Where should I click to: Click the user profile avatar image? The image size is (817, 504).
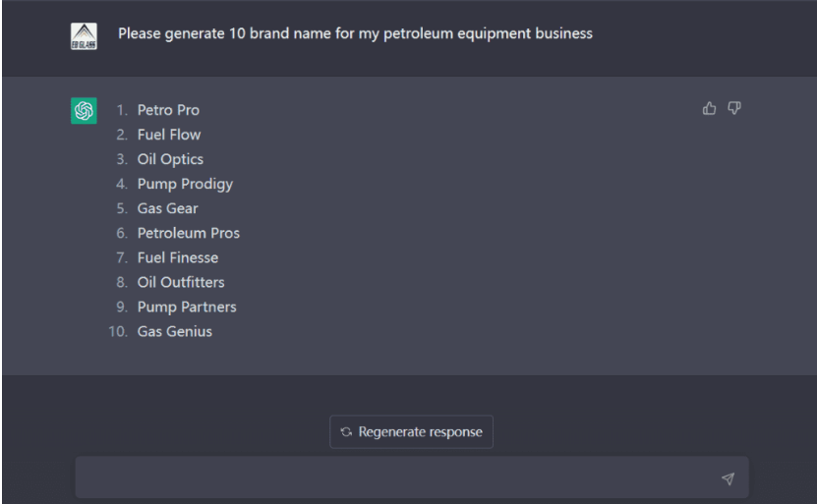[84, 36]
